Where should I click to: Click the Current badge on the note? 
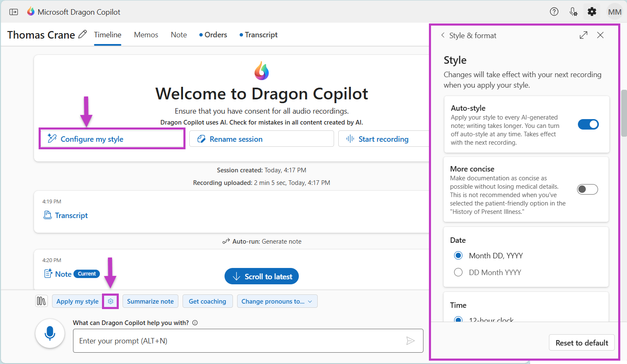tap(87, 274)
